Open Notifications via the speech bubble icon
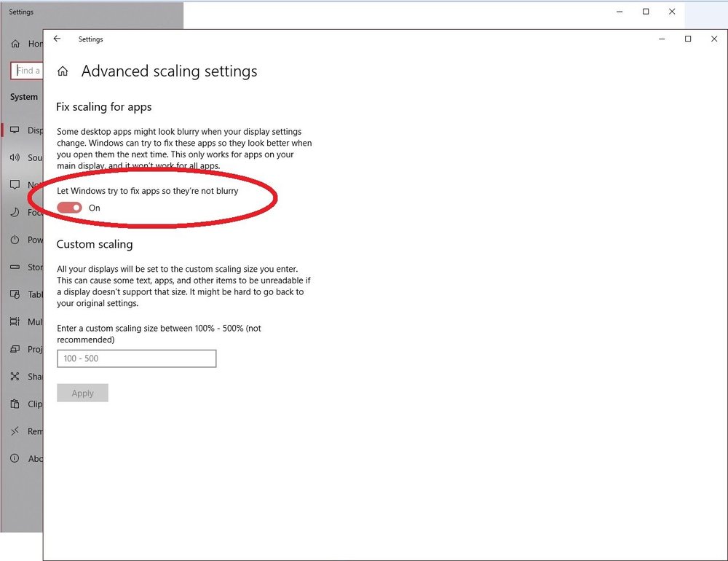This screenshot has width=728, height=561. point(15,185)
